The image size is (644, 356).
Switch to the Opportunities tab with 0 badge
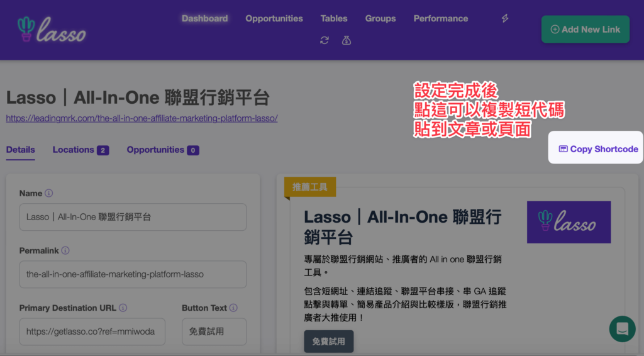[x=163, y=150]
